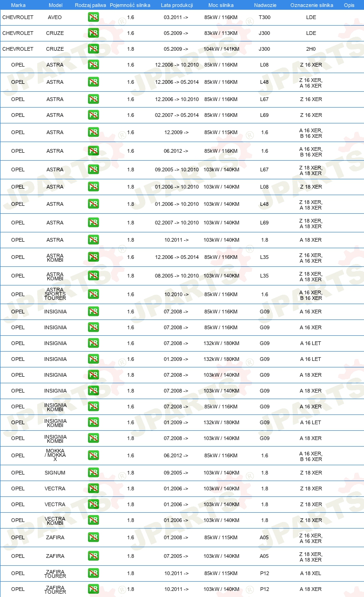Click the 'MOKKA / MOKKA X' model cell
The height and width of the screenshot is (597, 364).
(x=55, y=455)
